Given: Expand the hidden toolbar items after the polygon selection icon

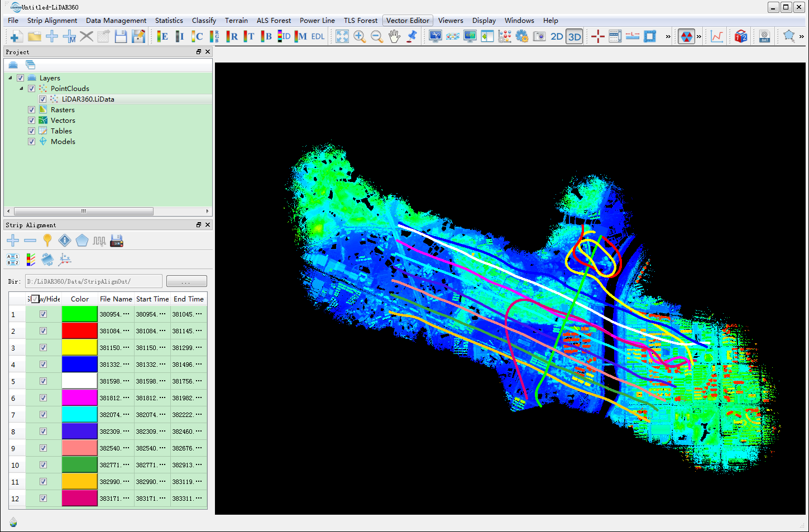Looking at the screenshot, I should pyautogui.click(x=801, y=37).
